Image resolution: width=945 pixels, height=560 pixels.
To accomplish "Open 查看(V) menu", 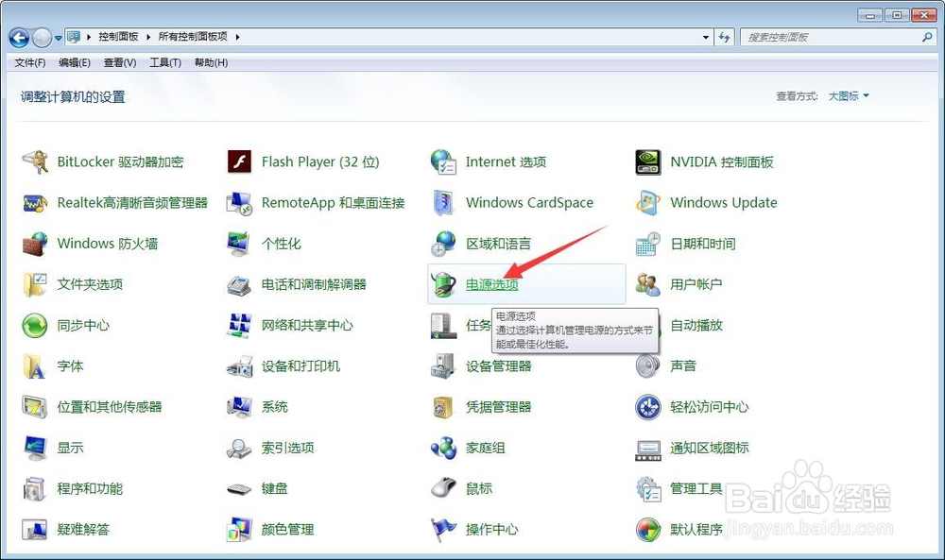I will 120,62.
